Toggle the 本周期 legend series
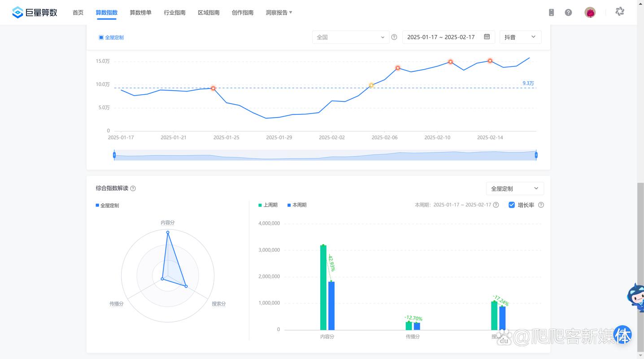 pyautogui.click(x=296, y=205)
